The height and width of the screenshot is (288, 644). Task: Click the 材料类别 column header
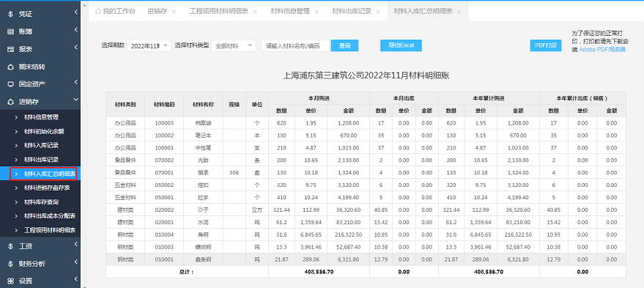[x=125, y=104]
